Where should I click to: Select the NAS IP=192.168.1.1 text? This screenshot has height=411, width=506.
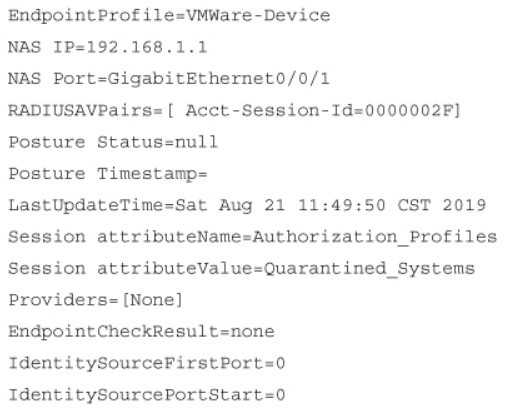(x=108, y=47)
